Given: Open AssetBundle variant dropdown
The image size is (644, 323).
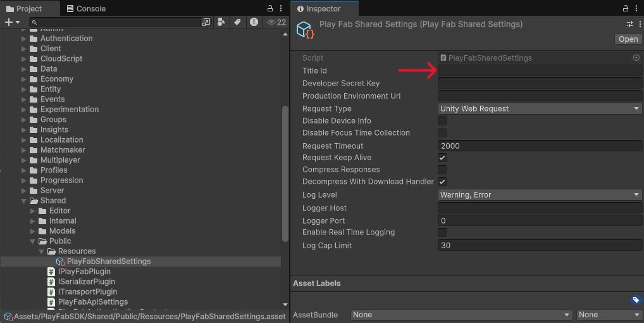Looking at the screenshot, I should tap(609, 315).
